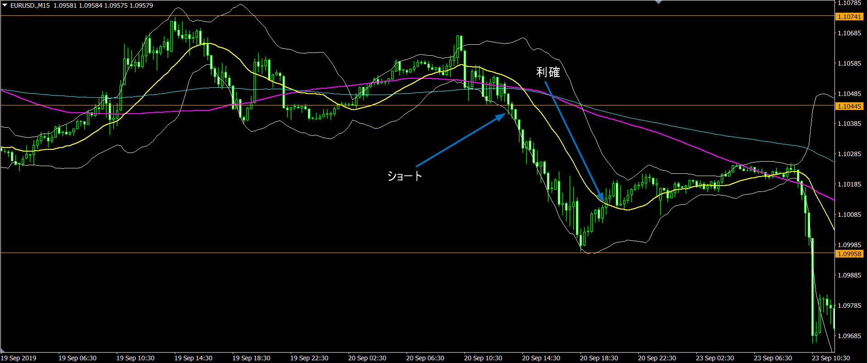Image resolution: width=868 pixels, height=363 pixels.
Task: Click the 20 Sep 02:30 time label
Action: tap(367, 358)
